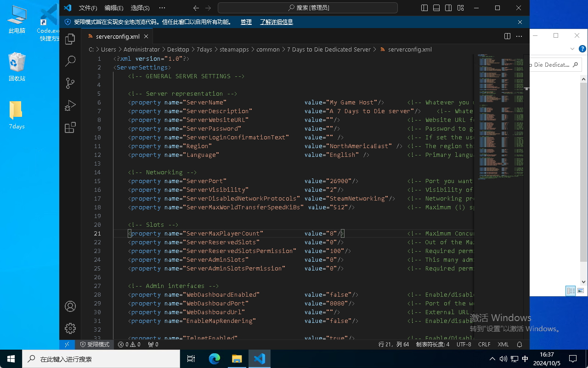Click the 管理 link in trust banner

pos(246,22)
